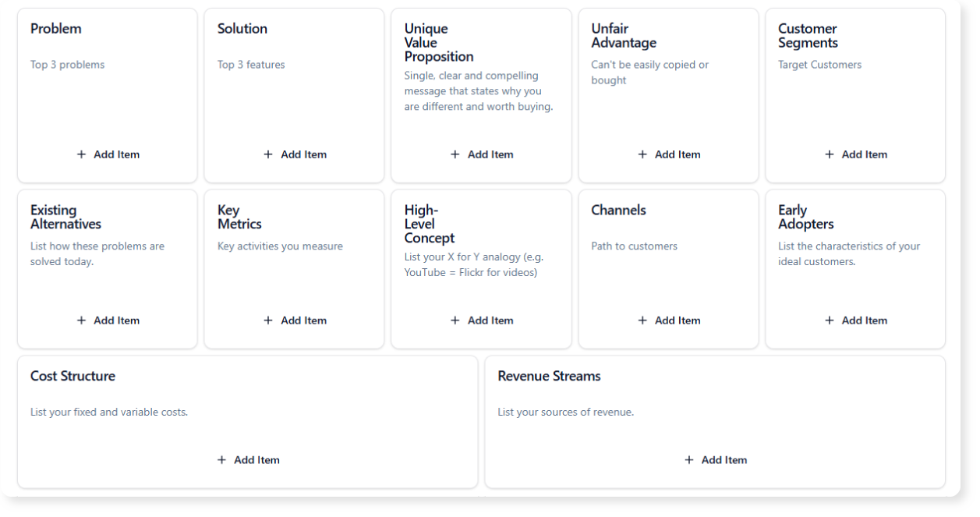Select the Key Metrics heading
980x517 pixels.
pyautogui.click(x=239, y=218)
